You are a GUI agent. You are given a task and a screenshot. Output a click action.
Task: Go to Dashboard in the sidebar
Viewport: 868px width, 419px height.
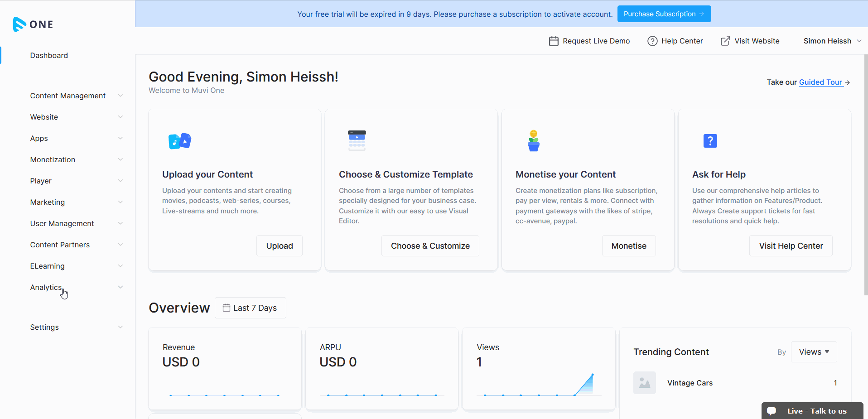click(x=49, y=55)
